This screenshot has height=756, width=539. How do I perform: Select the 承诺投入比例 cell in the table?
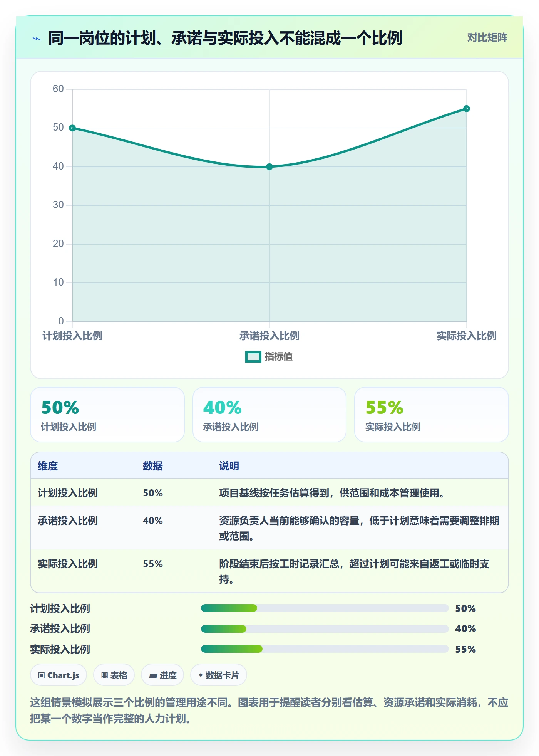pos(68,521)
